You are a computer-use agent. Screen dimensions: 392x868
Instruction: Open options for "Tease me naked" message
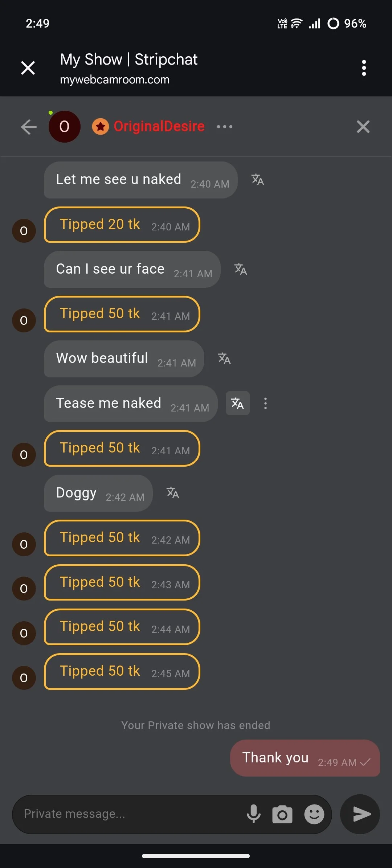point(266,403)
